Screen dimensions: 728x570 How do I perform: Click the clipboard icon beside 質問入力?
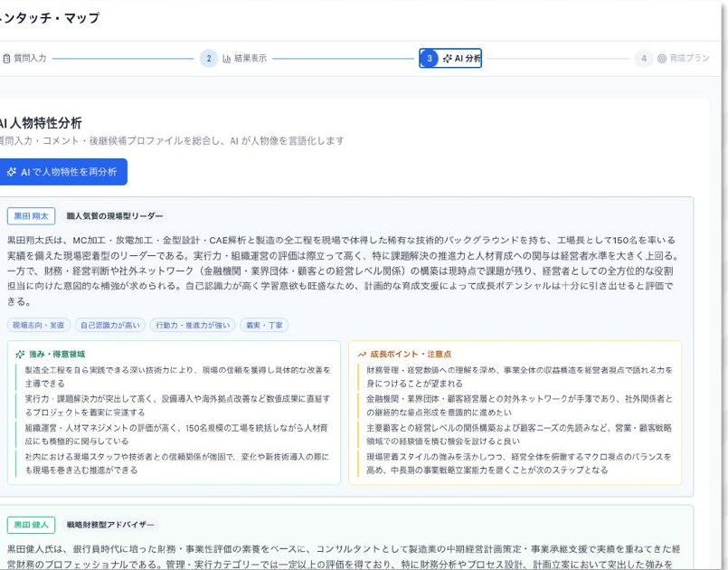coord(6,59)
